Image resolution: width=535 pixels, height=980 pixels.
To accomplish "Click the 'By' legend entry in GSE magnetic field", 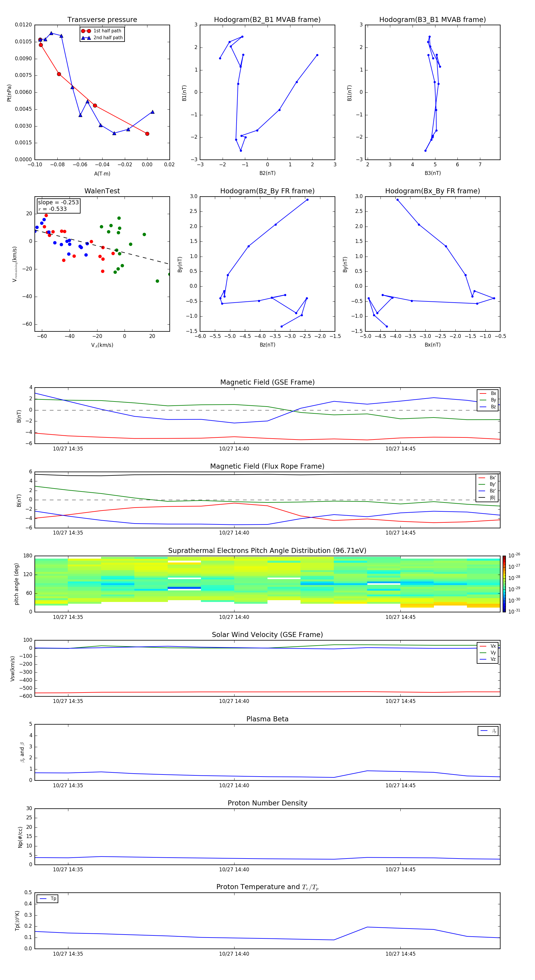I will (488, 400).
